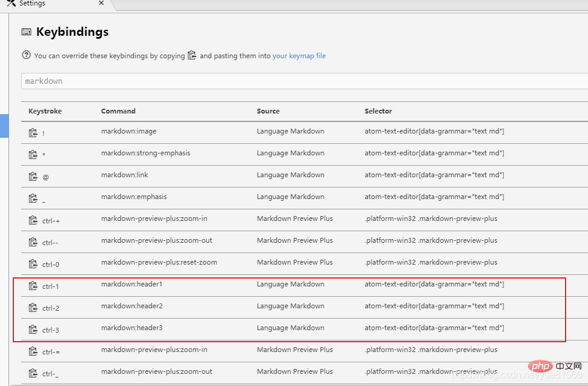Image resolution: width=588 pixels, height=386 pixels.
Task: Select the markdown:header1 command cell
Action: [x=132, y=284]
